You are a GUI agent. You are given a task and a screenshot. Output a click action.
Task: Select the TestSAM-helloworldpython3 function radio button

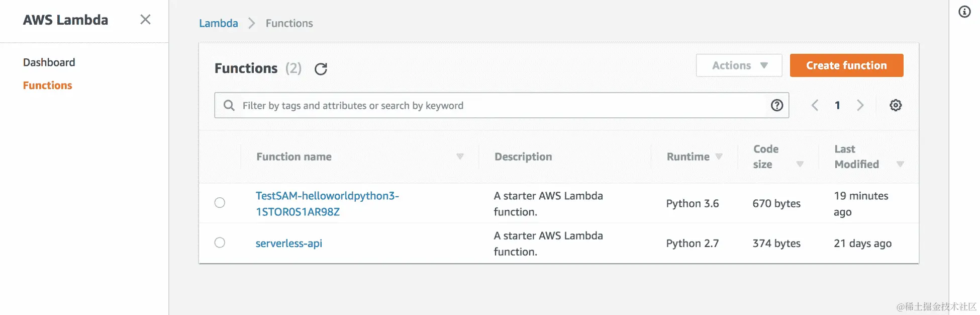pyautogui.click(x=220, y=203)
